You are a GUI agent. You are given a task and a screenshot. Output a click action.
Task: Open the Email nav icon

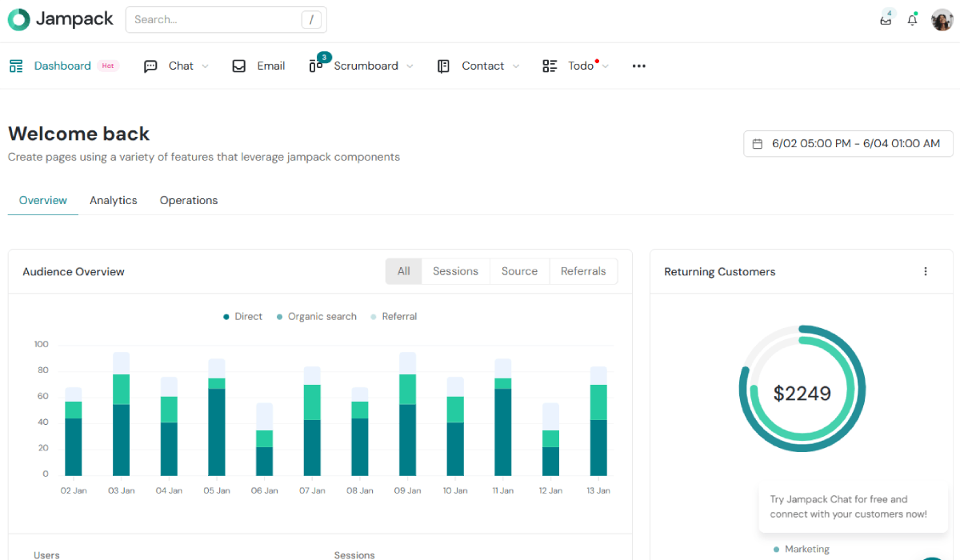(x=238, y=66)
